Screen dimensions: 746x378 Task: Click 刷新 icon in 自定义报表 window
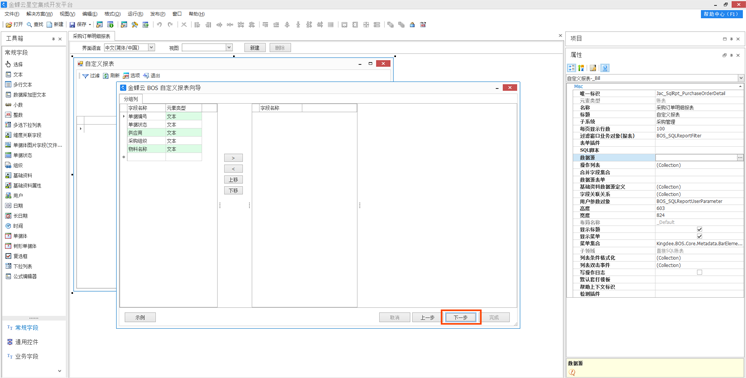(106, 76)
